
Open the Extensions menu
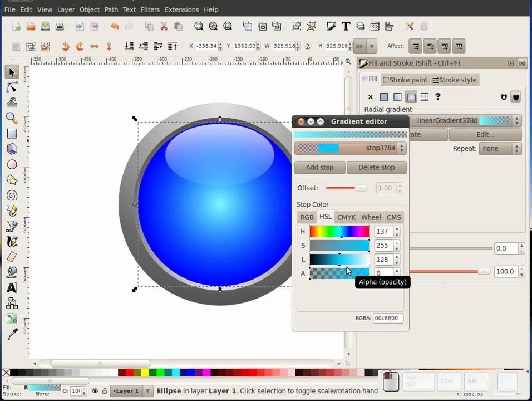[x=182, y=9]
